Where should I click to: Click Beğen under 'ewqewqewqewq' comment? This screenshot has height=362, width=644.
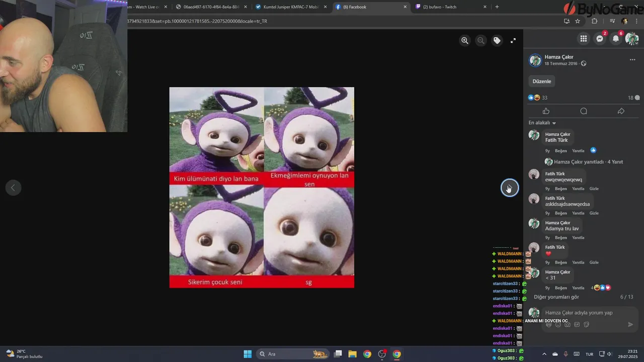coord(561,189)
